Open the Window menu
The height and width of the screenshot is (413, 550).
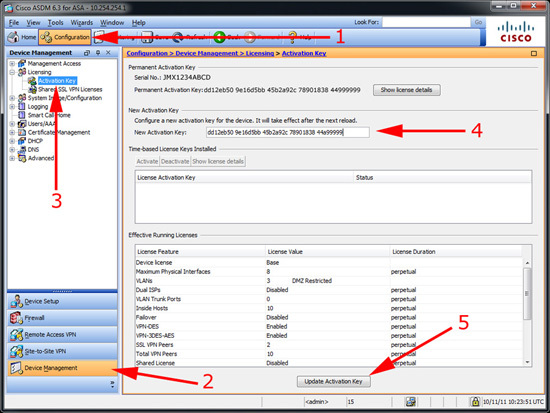point(112,23)
